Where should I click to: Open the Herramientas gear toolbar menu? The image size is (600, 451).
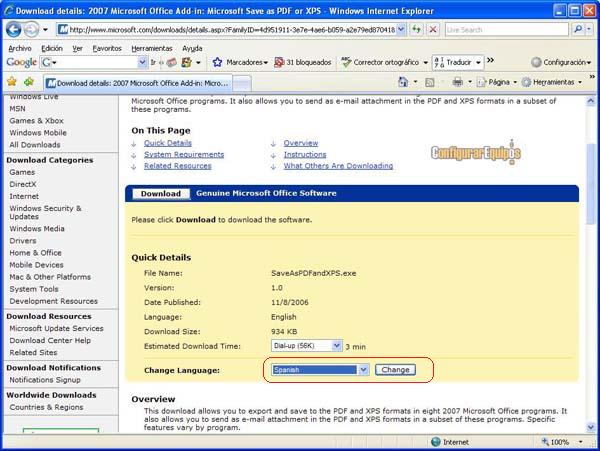[x=552, y=82]
